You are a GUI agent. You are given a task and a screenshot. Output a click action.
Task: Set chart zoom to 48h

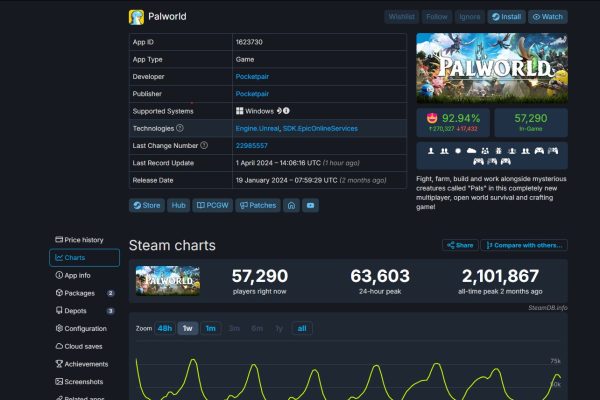click(x=165, y=328)
